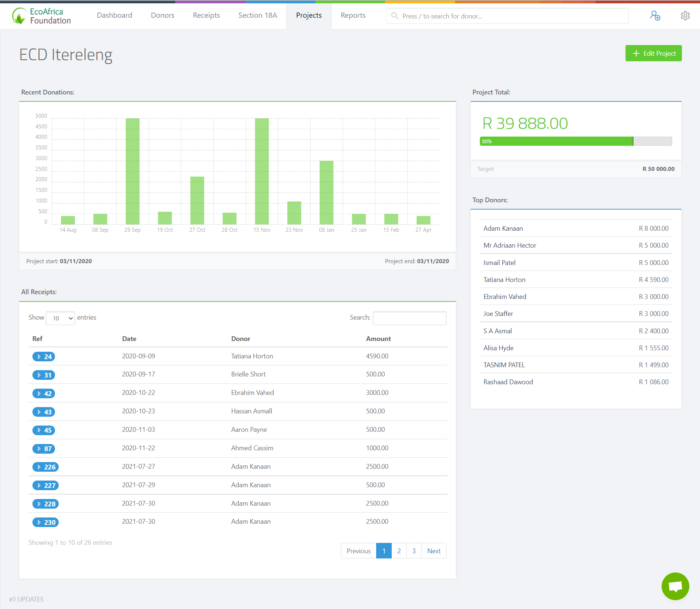Click the EcoAfrica Foundation logo

coord(40,16)
